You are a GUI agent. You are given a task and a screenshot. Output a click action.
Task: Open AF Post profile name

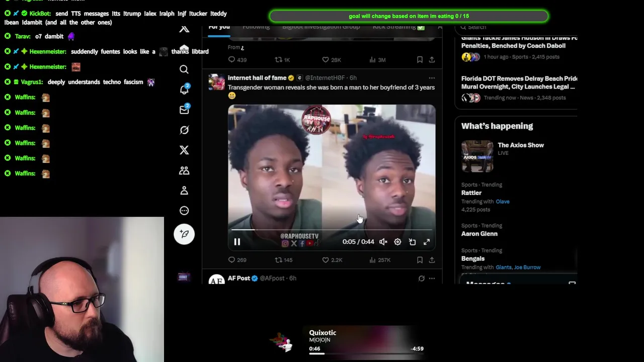pyautogui.click(x=239, y=278)
